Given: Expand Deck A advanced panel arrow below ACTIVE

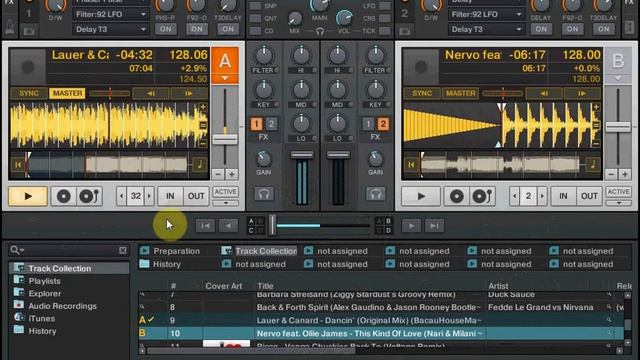Looking at the screenshot, I should point(225,203).
